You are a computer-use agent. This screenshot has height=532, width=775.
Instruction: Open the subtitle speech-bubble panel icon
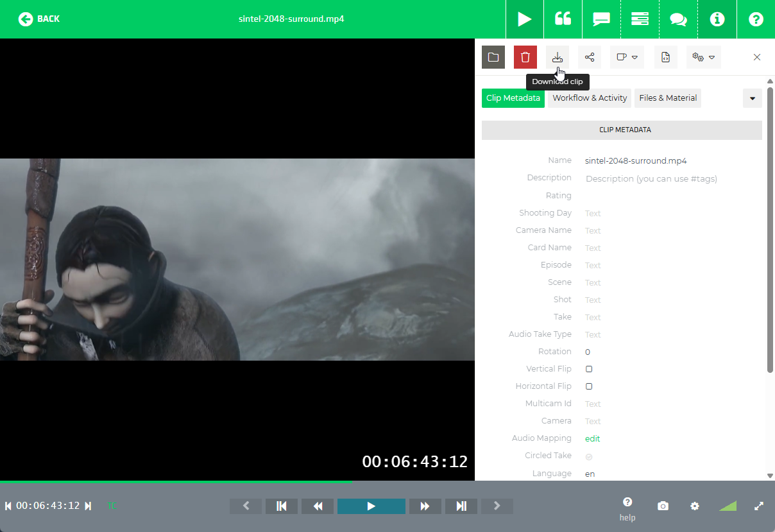[x=601, y=19]
